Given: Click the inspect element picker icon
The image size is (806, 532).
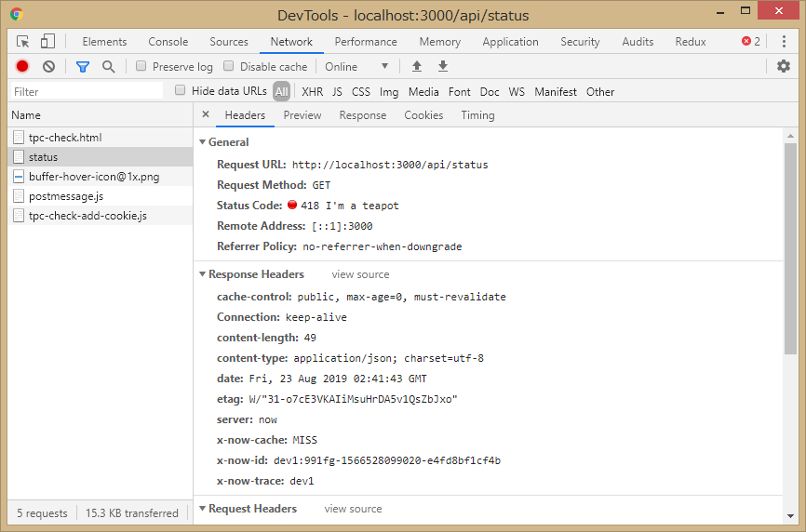Looking at the screenshot, I should pos(23,42).
